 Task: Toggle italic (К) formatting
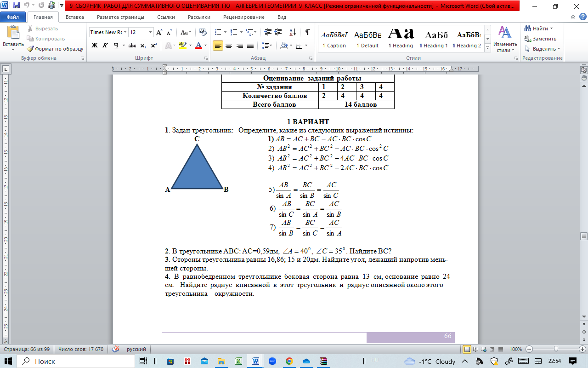[105, 46]
